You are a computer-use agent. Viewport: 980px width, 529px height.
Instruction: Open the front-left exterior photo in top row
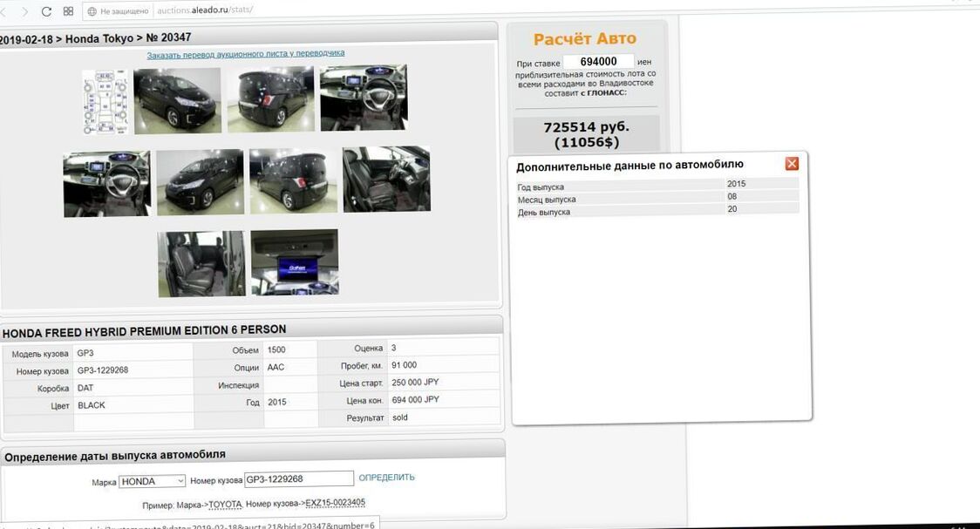coord(178,100)
